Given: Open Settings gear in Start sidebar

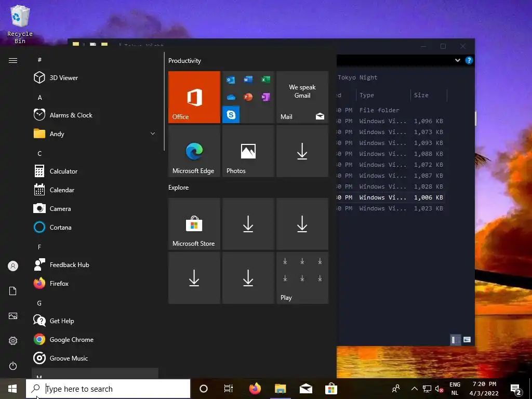Looking at the screenshot, I should coord(13,341).
